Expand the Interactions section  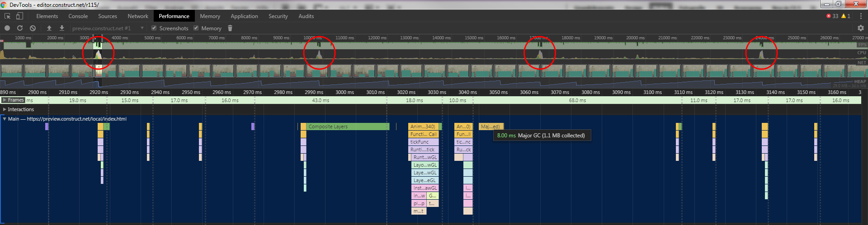tap(5, 109)
